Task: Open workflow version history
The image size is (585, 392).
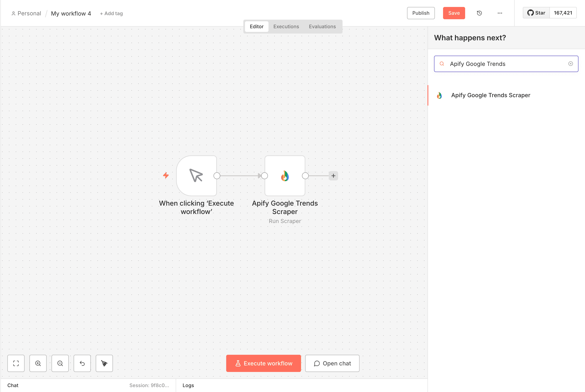Action: pos(479,13)
